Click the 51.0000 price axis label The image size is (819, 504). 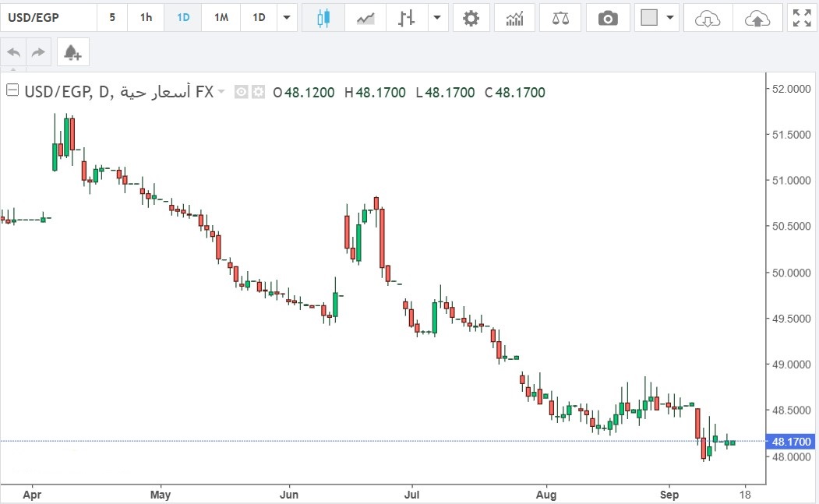click(791, 181)
